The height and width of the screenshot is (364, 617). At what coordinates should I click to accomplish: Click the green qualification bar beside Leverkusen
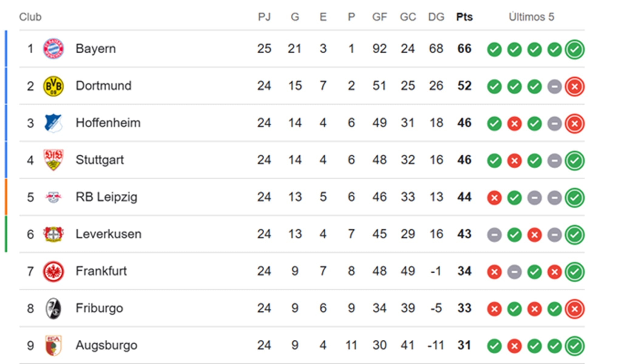pyautogui.click(x=6, y=234)
